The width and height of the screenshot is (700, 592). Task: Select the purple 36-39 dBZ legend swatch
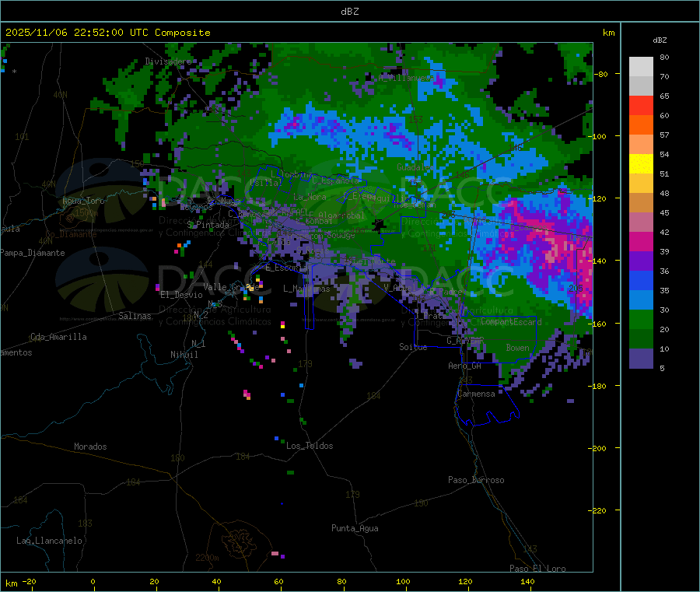point(641,261)
